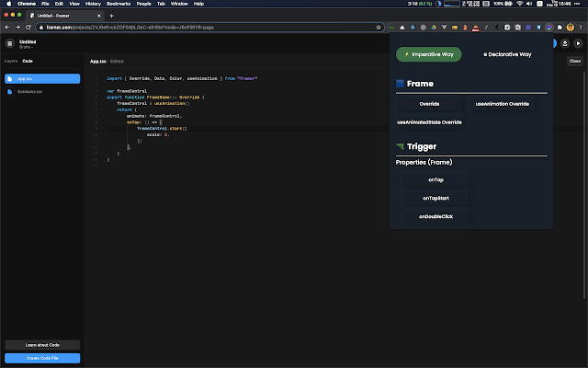
Task: Click the Framer preview play button
Action: point(578,43)
